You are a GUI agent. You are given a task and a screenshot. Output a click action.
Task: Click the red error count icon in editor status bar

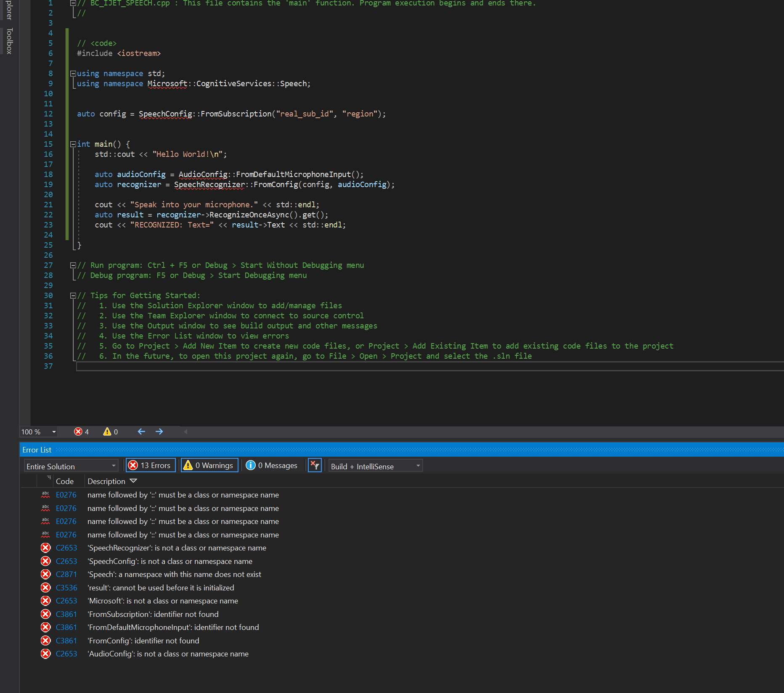tap(78, 431)
